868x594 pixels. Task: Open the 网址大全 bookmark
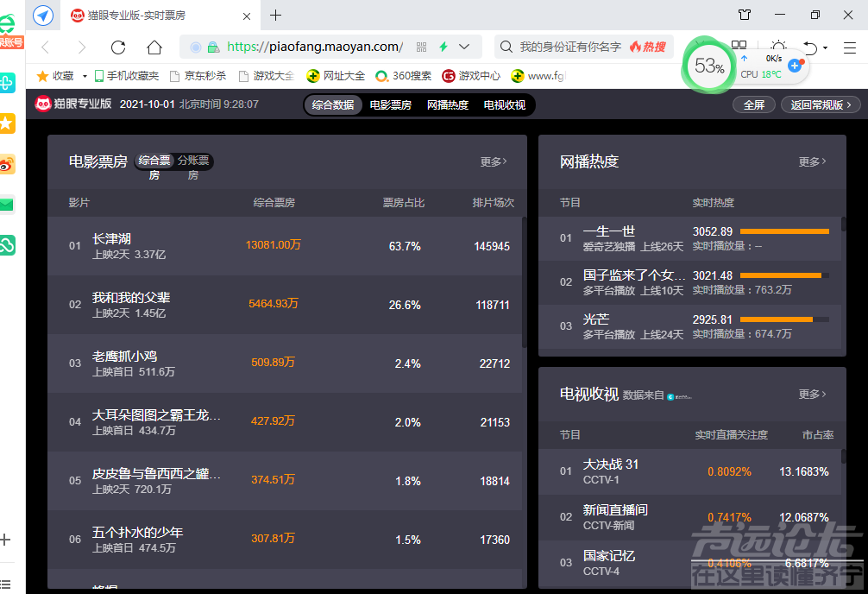pyautogui.click(x=336, y=76)
